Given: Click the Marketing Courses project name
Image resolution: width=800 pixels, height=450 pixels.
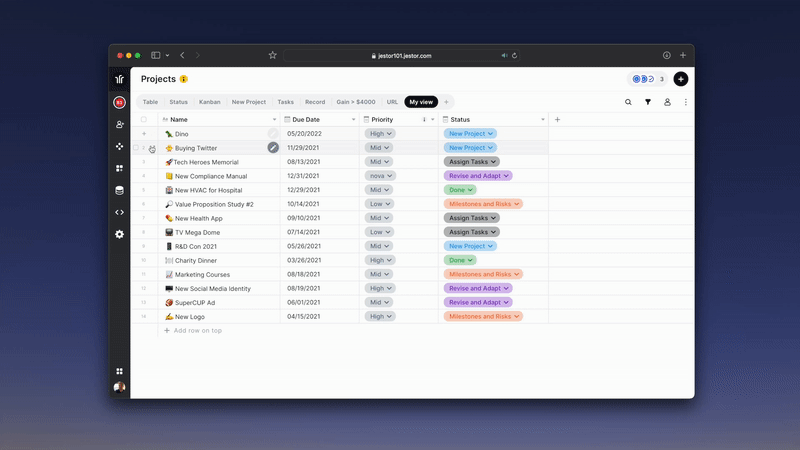Looking at the screenshot, I should coord(203,274).
